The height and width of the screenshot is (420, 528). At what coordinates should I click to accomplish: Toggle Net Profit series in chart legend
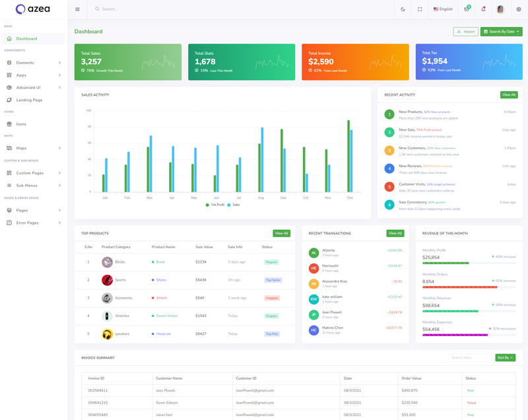214,205
